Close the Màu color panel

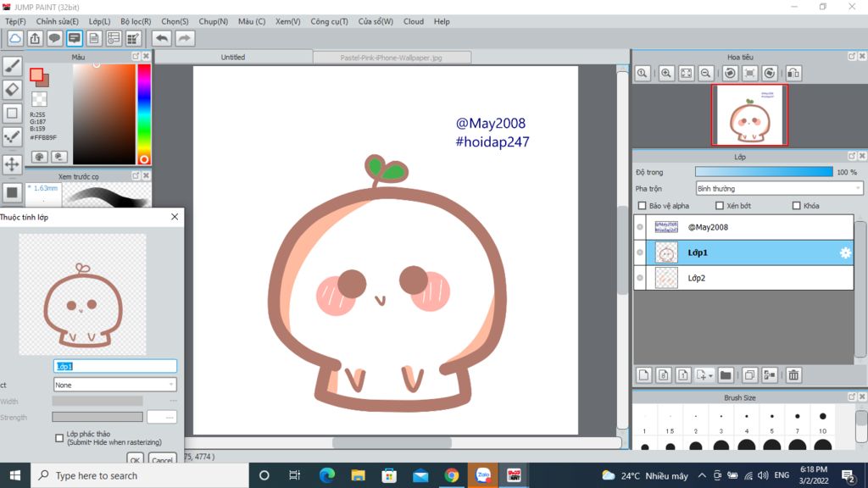[x=146, y=57]
